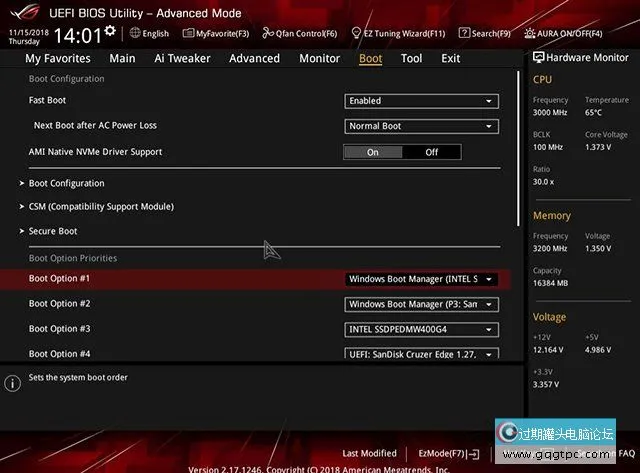Open the Boot Option #3 dropdown

(421, 330)
